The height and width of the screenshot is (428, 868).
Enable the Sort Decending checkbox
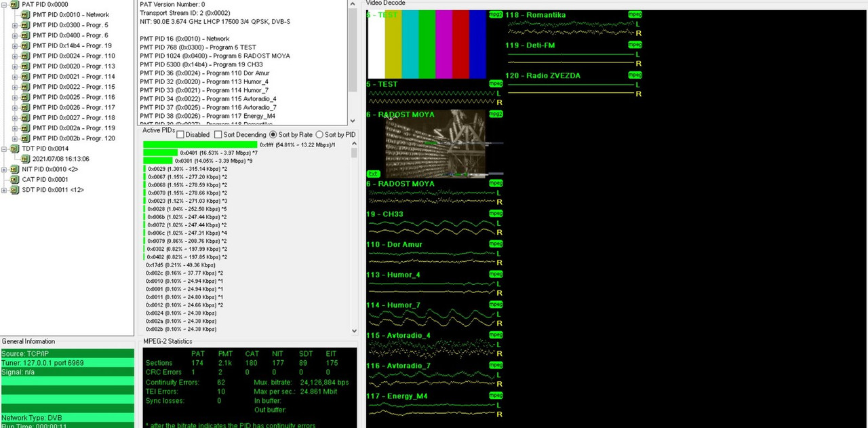pos(218,134)
